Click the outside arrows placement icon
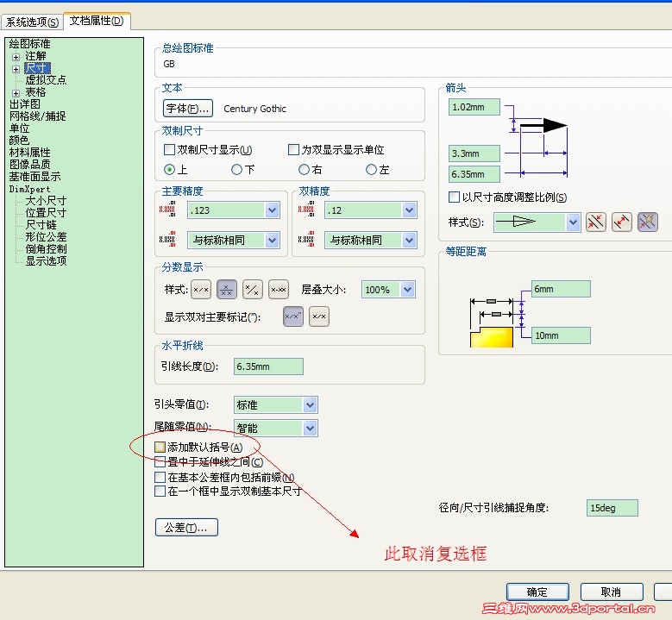Image resolution: width=672 pixels, height=620 pixels. [x=622, y=222]
